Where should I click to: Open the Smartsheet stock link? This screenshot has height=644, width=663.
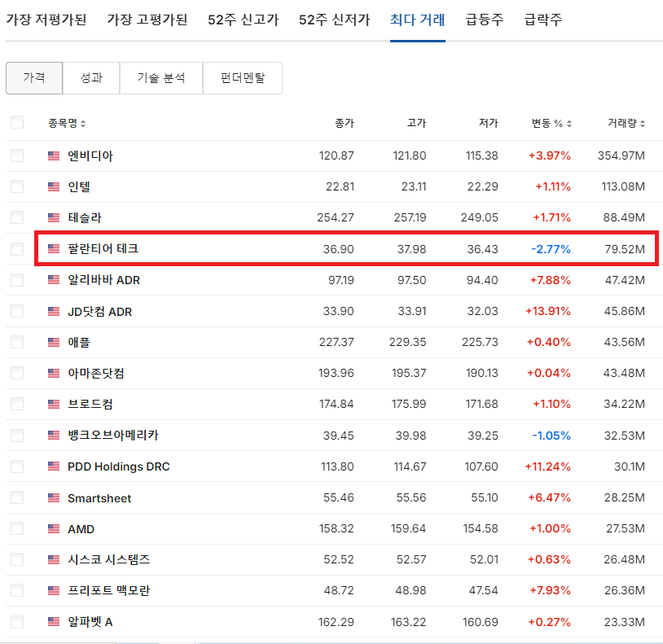pos(99,498)
